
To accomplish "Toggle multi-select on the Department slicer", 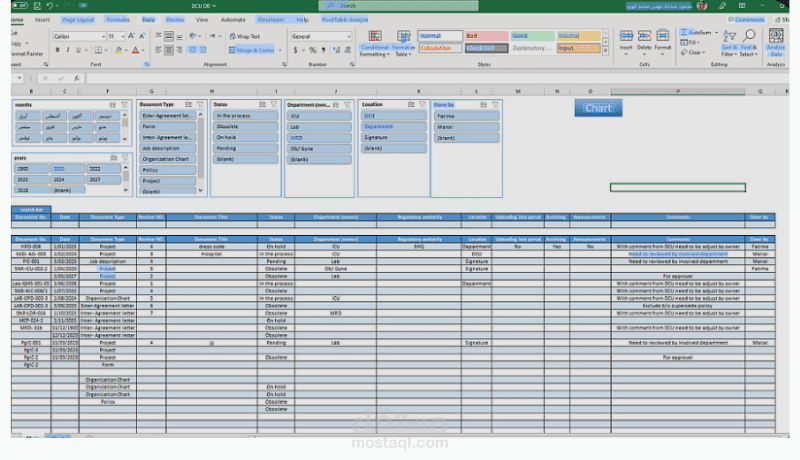I will (336, 105).
